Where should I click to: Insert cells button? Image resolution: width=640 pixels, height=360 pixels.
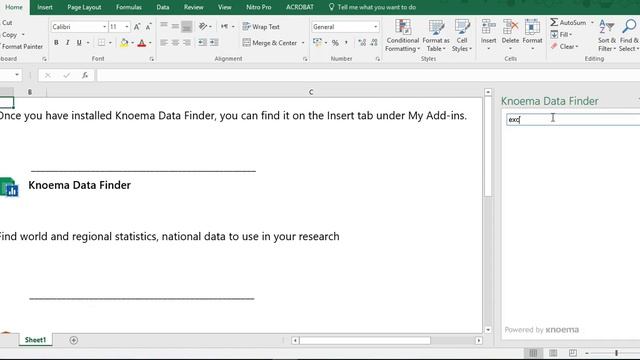[489, 35]
